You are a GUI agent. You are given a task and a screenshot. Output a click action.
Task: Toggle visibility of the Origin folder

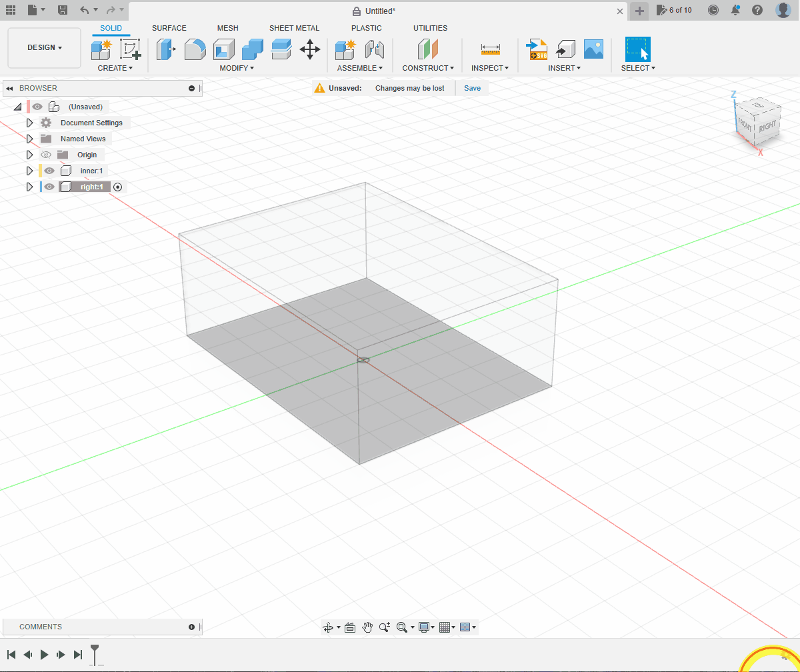click(46, 155)
